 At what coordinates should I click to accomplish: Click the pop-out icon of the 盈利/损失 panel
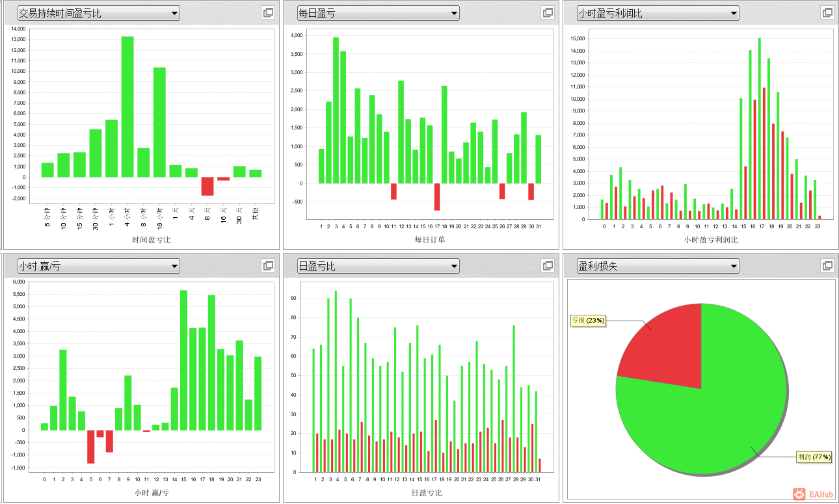point(827,265)
